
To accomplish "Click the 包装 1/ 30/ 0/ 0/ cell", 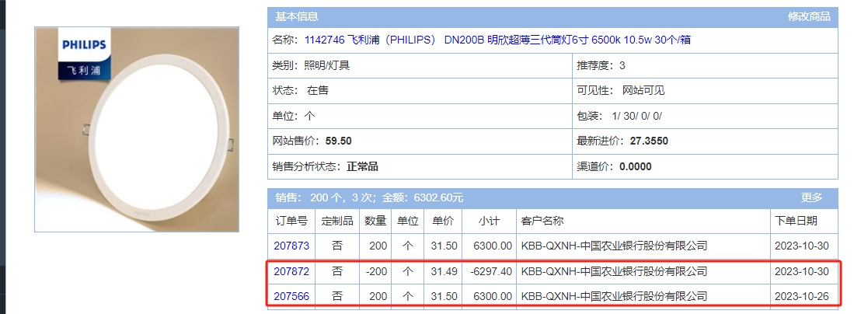I will [705, 116].
